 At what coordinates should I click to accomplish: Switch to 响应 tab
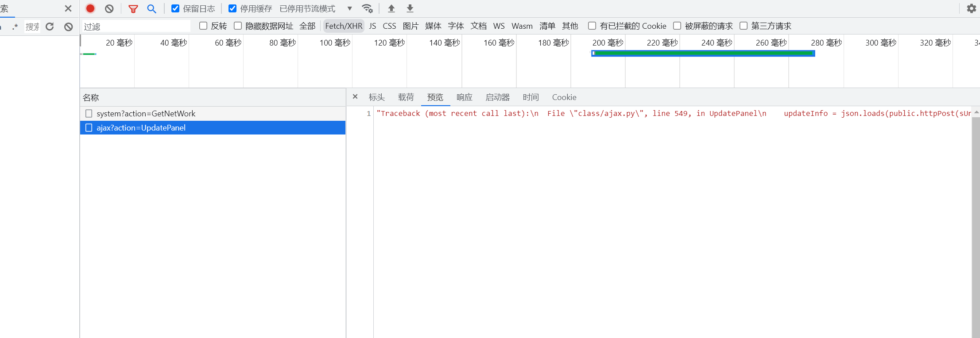tap(464, 97)
